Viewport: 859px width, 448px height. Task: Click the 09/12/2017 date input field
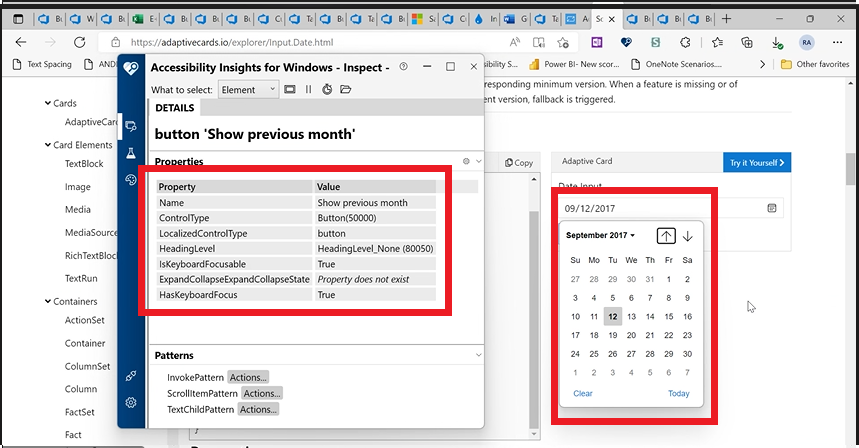(x=671, y=208)
